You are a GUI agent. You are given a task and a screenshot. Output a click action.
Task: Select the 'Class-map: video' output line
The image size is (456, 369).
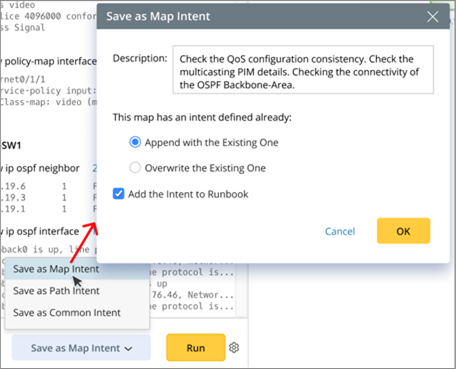[48, 102]
